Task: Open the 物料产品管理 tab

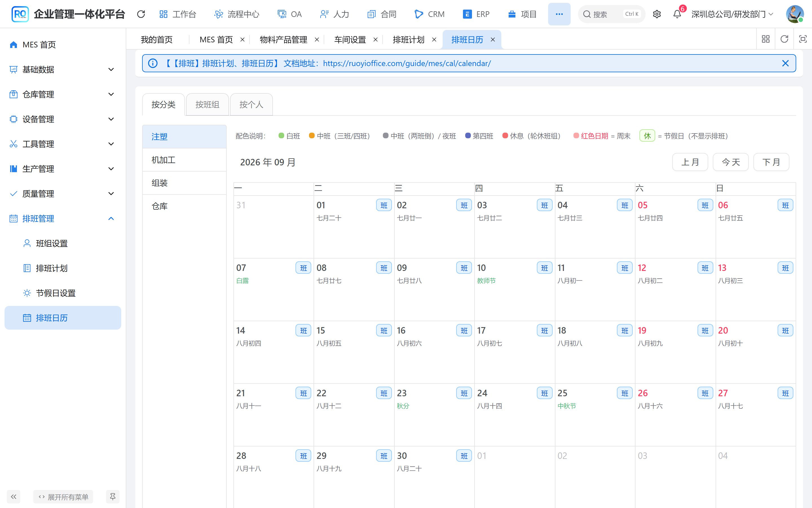Action: pyautogui.click(x=284, y=40)
